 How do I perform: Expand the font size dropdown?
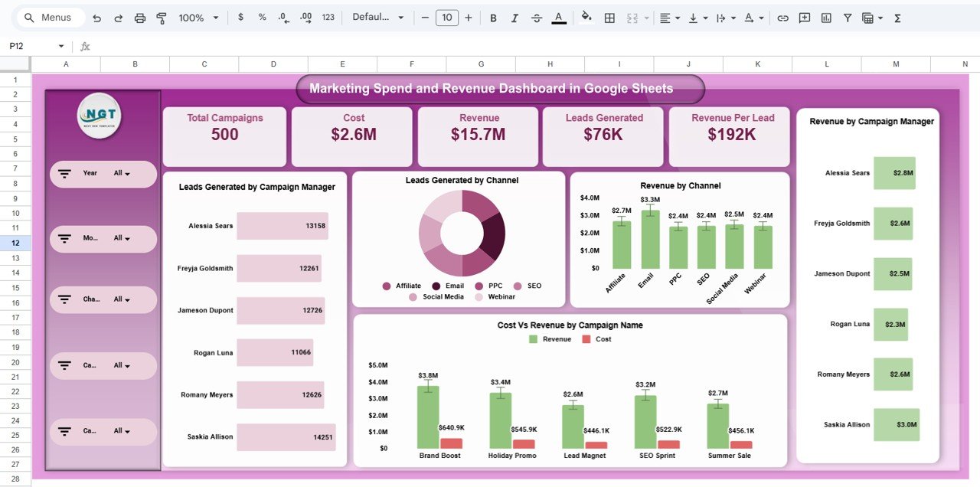coord(447,17)
